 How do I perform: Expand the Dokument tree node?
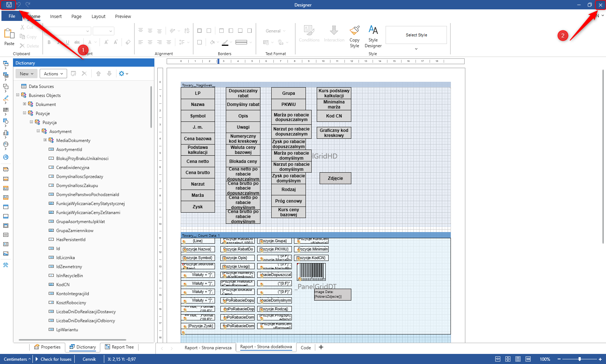(25, 104)
